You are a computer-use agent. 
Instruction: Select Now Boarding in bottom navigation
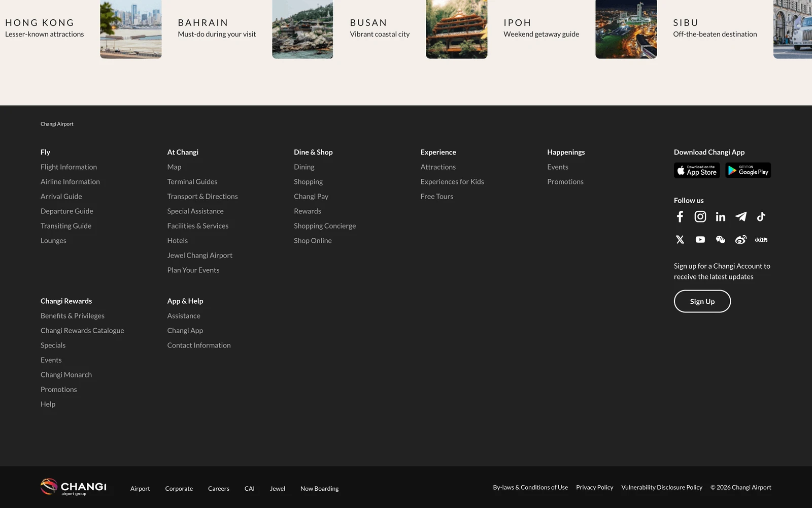pos(320,489)
